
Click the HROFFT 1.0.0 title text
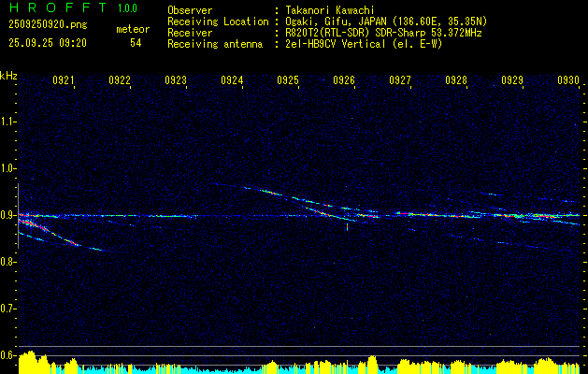73,7
